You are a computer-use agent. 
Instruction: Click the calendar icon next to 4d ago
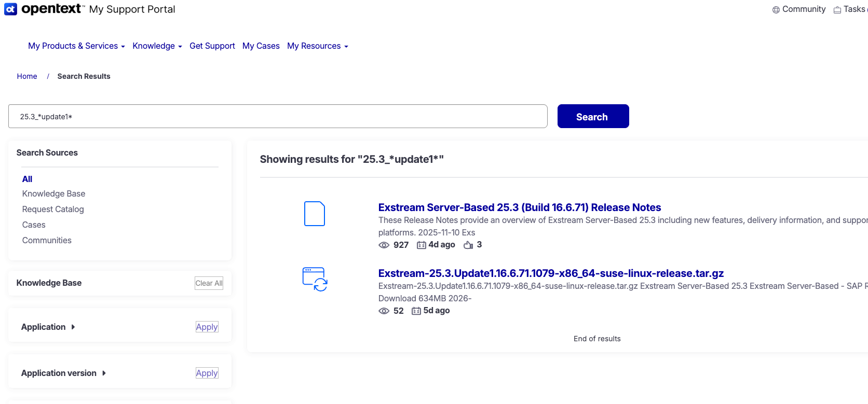(x=422, y=245)
